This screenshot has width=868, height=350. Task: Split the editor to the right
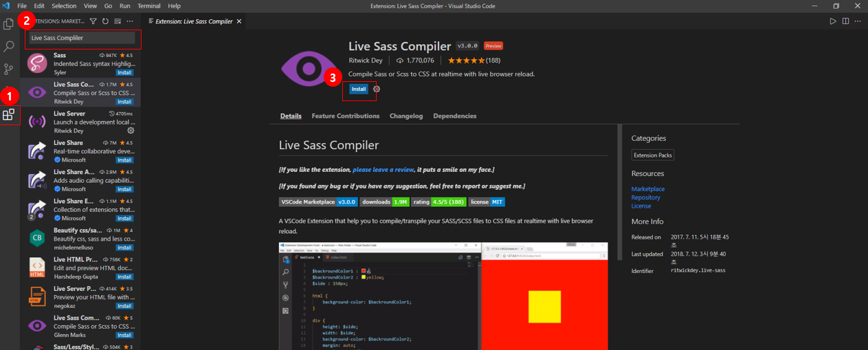click(845, 21)
